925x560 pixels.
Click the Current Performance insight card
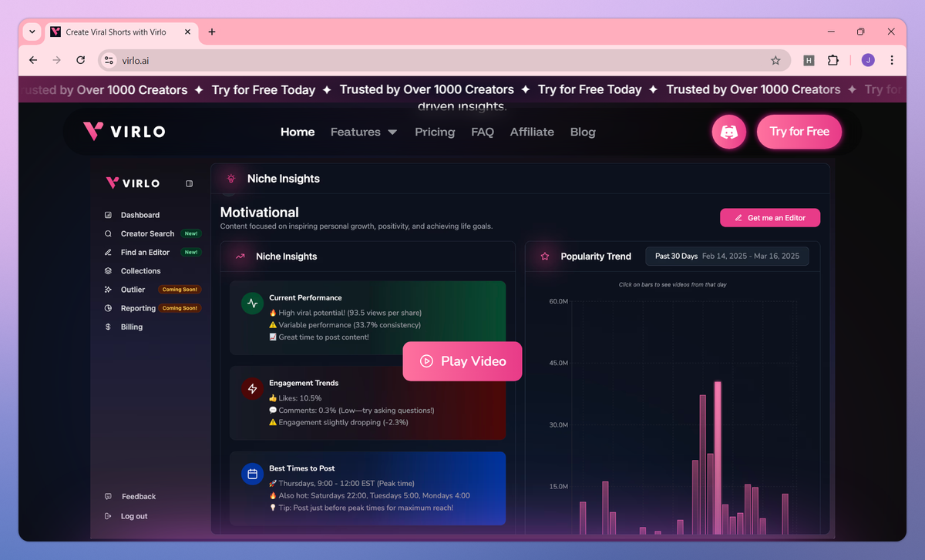[x=368, y=317]
